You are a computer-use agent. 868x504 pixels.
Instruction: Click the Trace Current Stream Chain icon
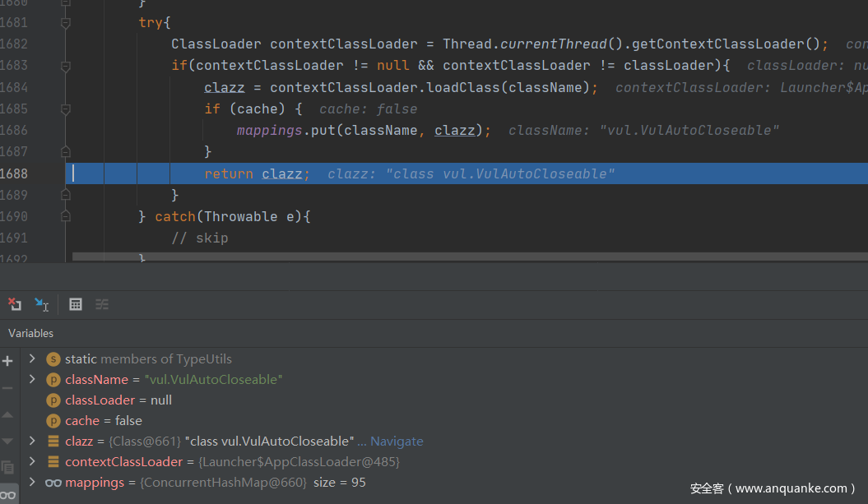pyautogui.click(x=102, y=304)
